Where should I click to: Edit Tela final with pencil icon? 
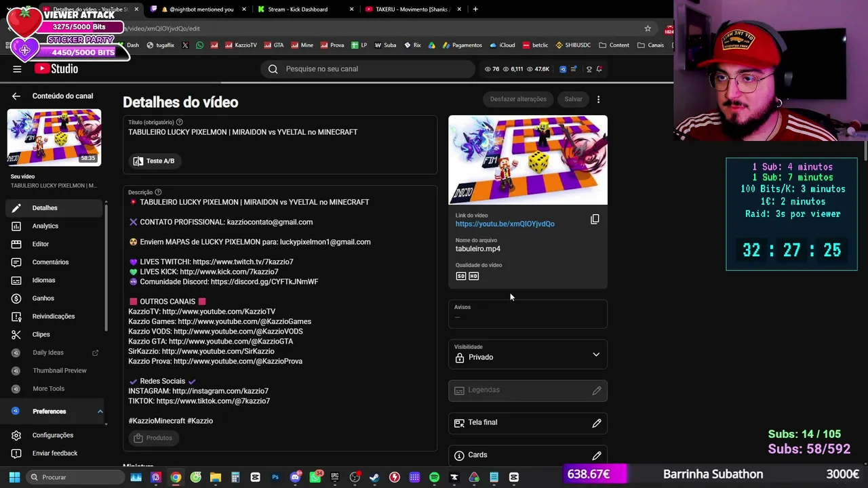click(597, 423)
